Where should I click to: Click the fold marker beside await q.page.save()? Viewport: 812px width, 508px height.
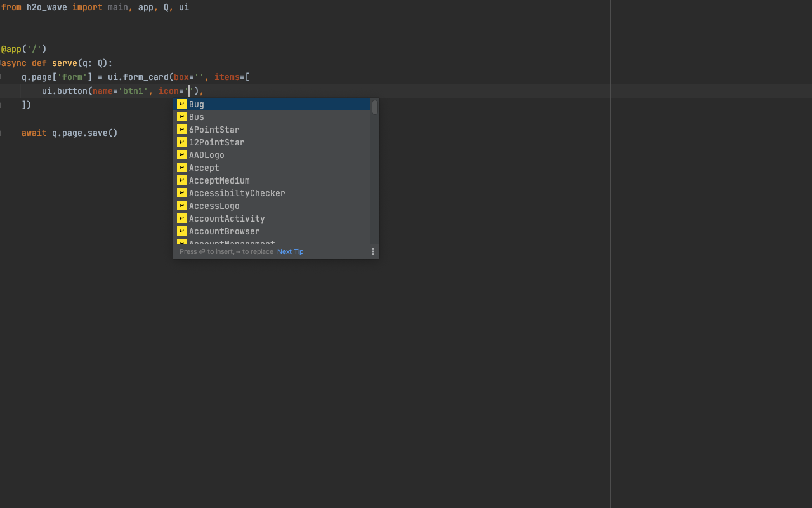point(1,133)
